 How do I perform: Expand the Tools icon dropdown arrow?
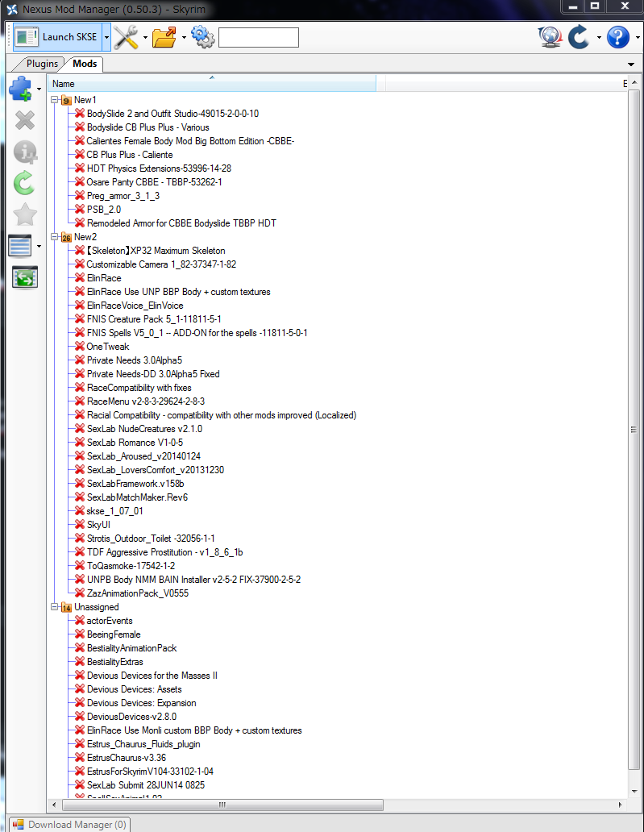click(x=145, y=37)
